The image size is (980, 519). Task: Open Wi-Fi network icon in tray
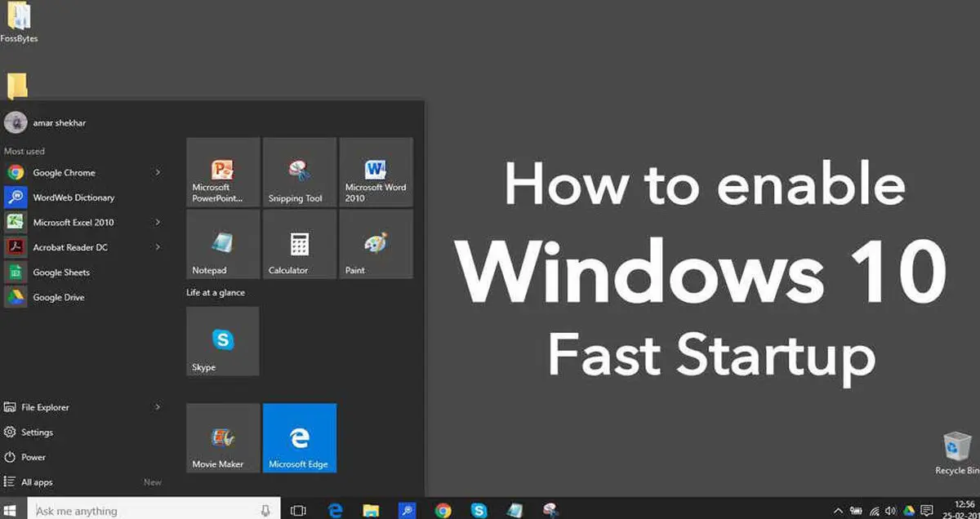874,511
